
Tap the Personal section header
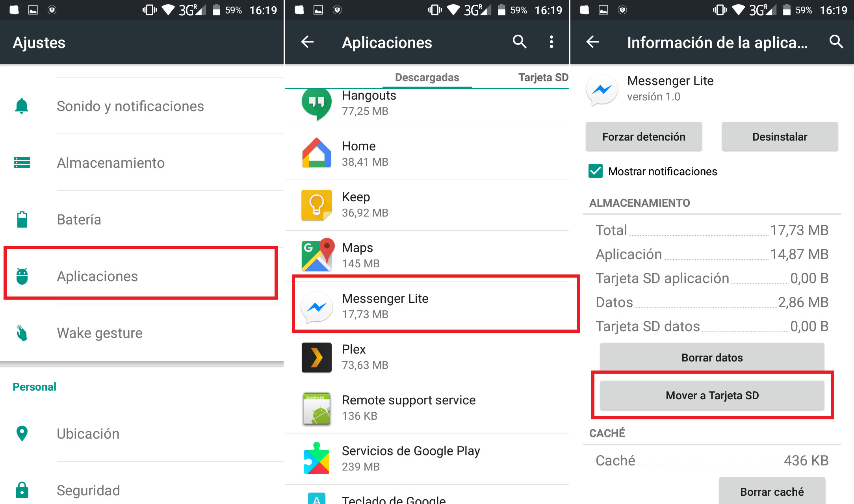click(34, 387)
